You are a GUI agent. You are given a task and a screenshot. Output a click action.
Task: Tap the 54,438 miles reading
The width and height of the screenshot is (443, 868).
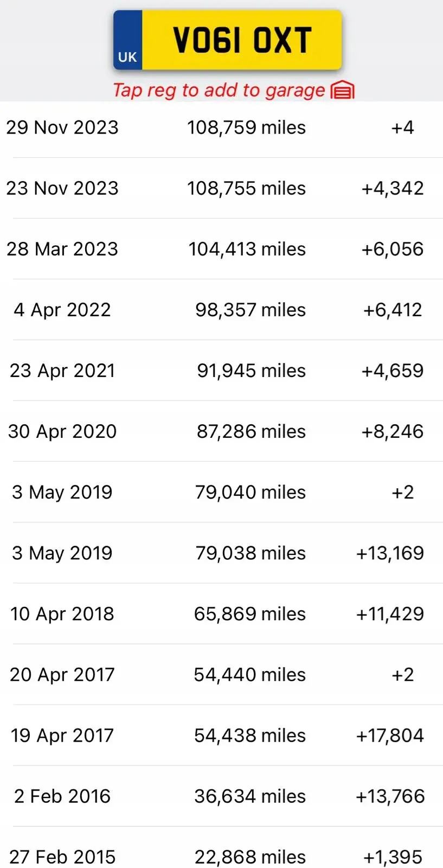click(250, 735)
